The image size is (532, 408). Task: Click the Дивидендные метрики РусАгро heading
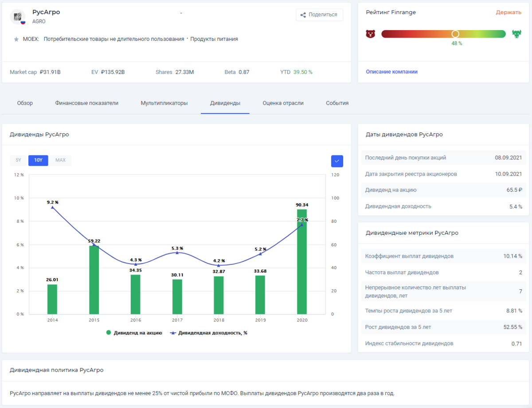coord(412,233)
